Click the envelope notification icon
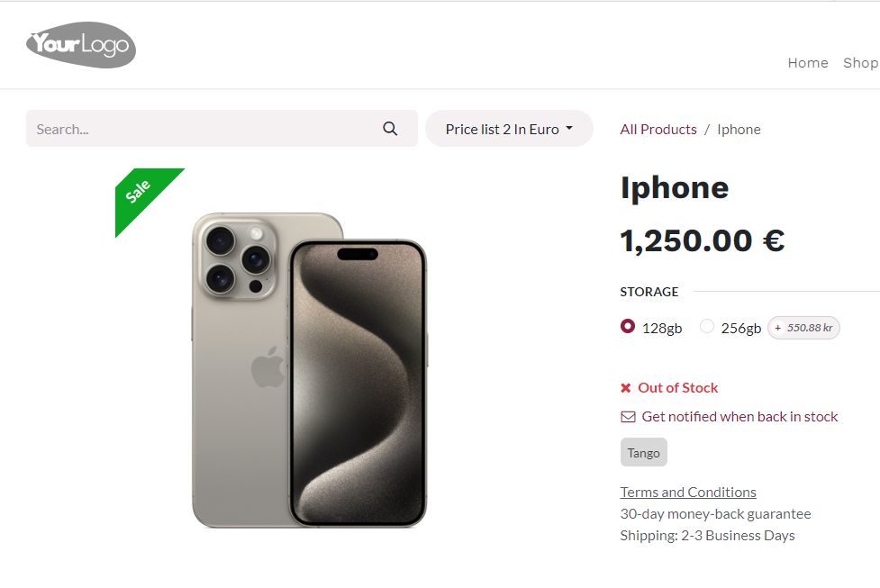The image size is (880, 588). [628, 417]
